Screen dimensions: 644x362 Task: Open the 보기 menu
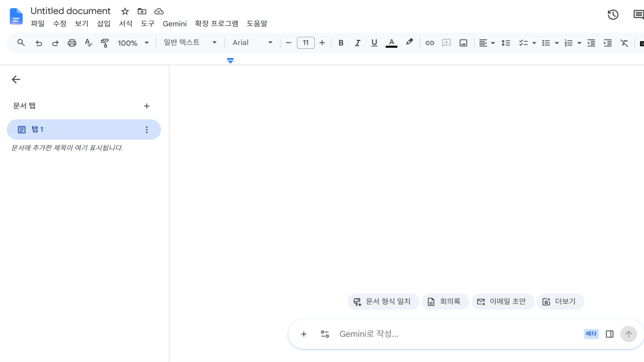tap(82, 23)
